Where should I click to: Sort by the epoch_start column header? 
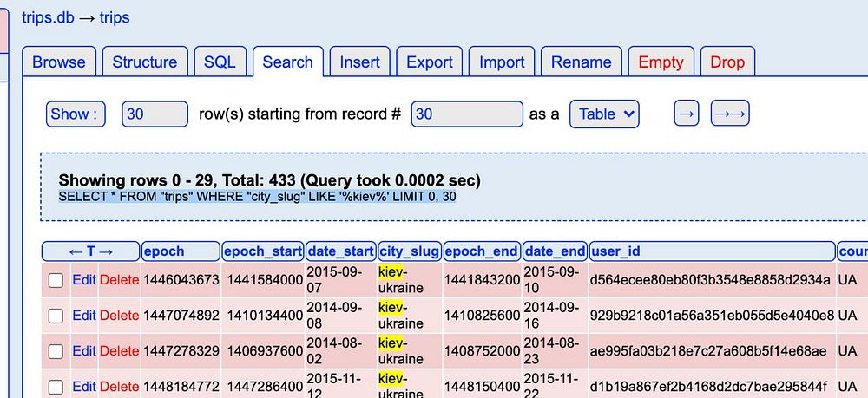263,251
